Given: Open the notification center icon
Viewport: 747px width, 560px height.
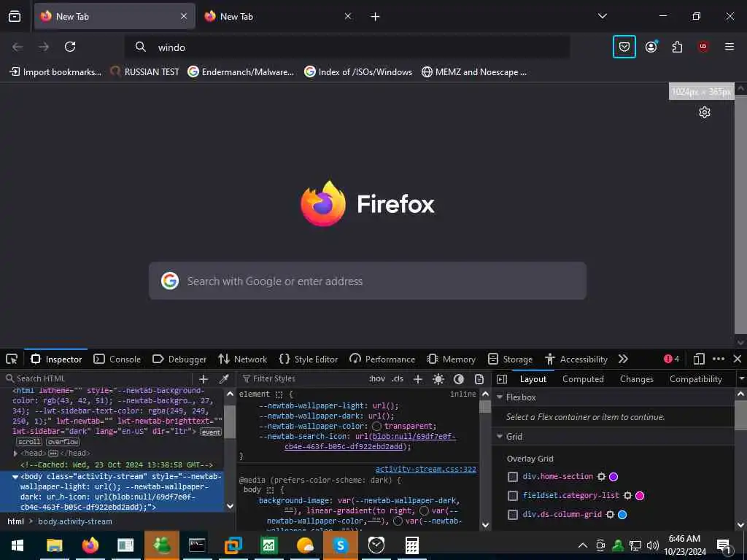Looking at the screenshot, I should click(x=724, y=545).
